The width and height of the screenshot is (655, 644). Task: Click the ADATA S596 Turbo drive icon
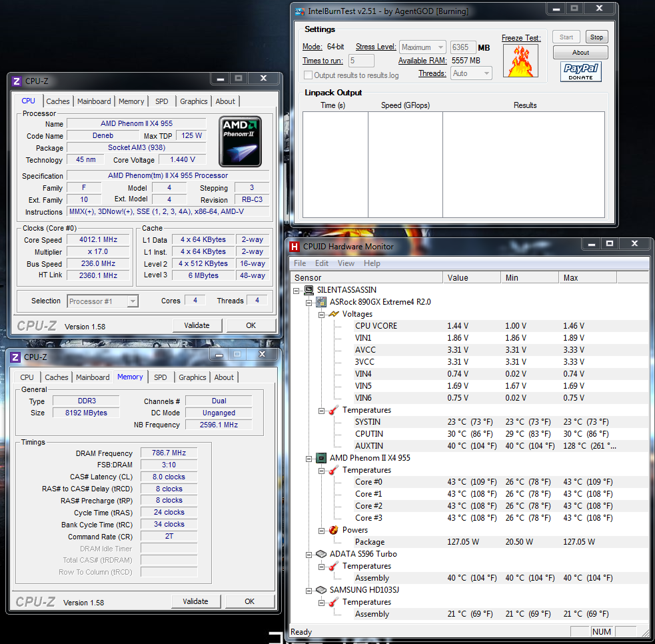(321, 554)
